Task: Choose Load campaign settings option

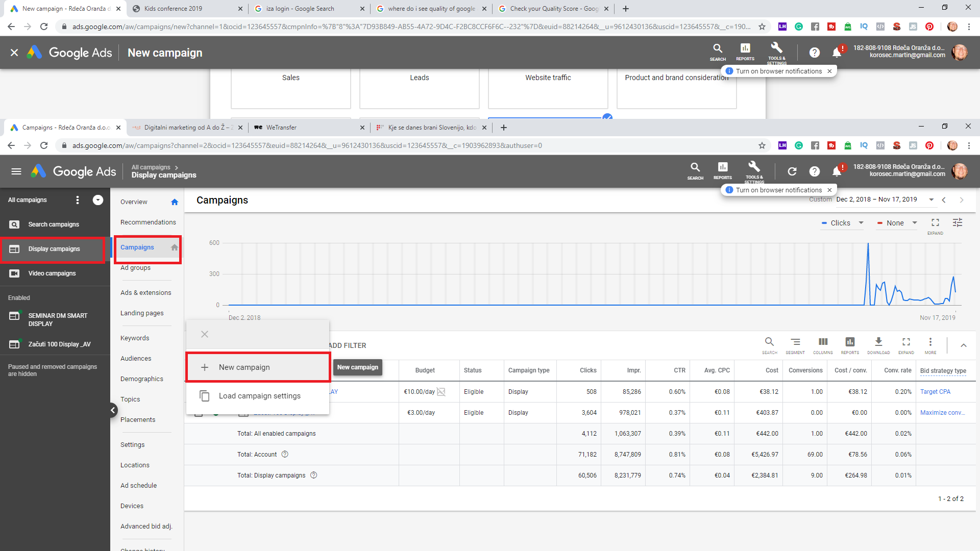Action: (x=259, y=396)
